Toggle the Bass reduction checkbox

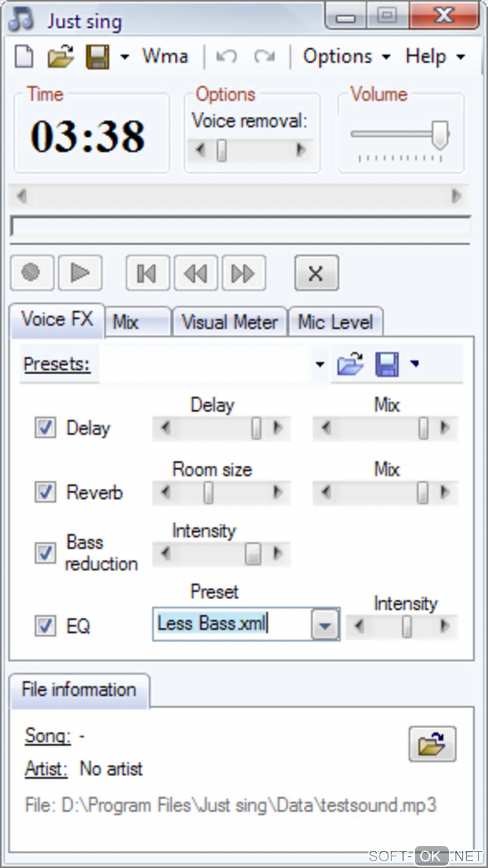(45, 553)
